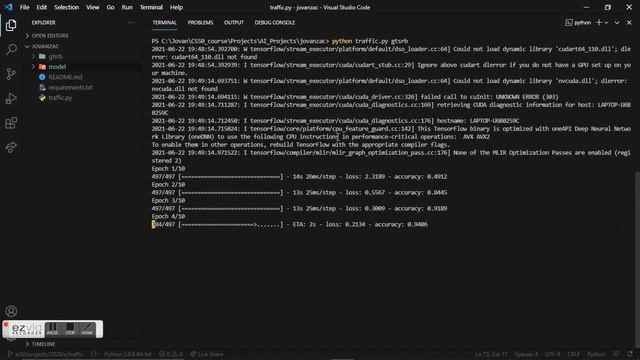Open the View menu
640x360 pixels.
coord(93,7)
